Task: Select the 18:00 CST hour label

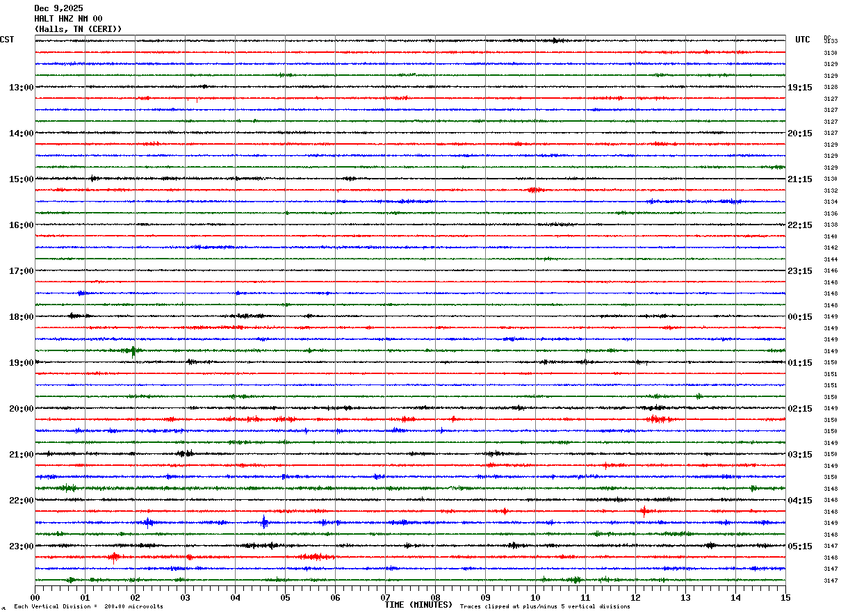Action: click(x=21, y=317)
